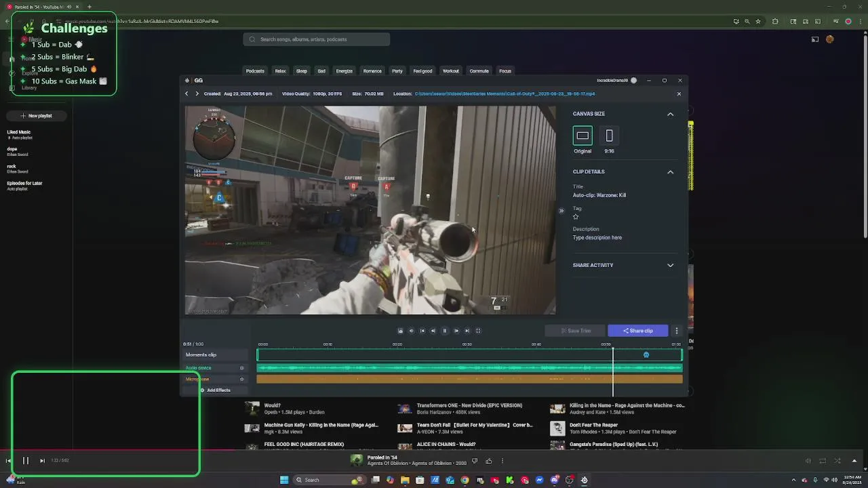Select the Workout chip in YouTube Music
Viewport: 868px width, 488px height.
click(x=451, y=70)
